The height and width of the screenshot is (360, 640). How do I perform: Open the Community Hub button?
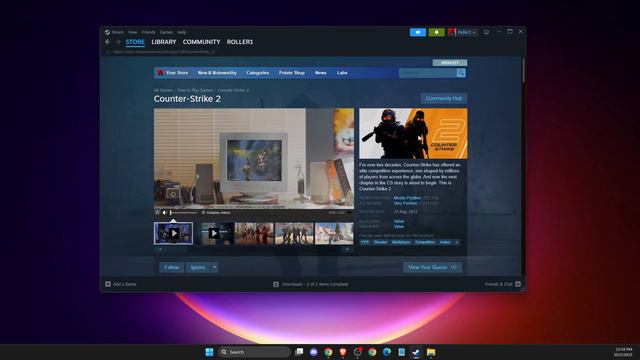(x=444, y=98)
